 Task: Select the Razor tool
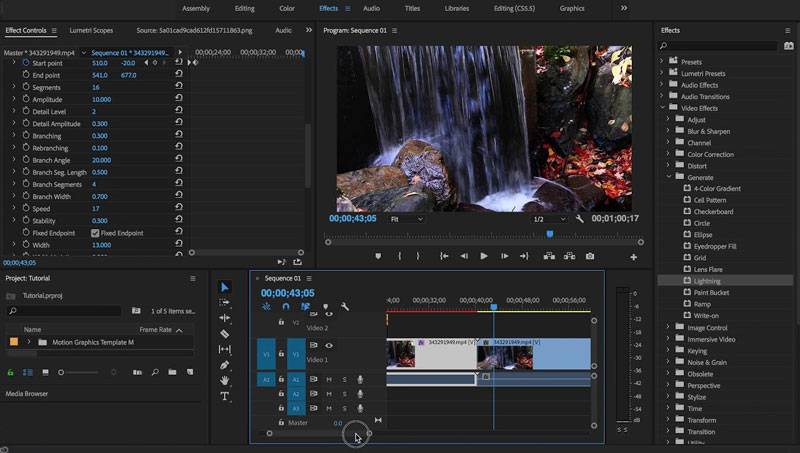click(x=225, y=334)
